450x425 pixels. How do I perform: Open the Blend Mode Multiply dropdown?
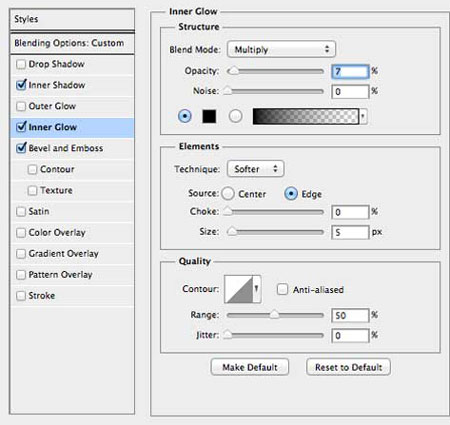pos(281,50)
